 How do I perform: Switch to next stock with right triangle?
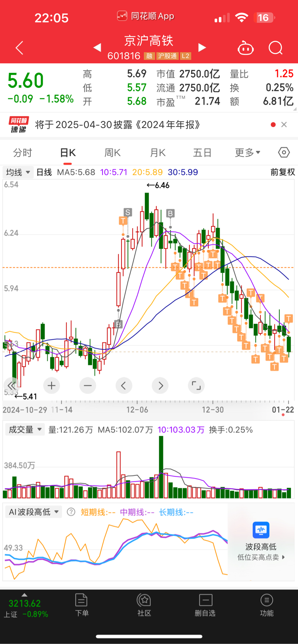[x=202, y=47]
